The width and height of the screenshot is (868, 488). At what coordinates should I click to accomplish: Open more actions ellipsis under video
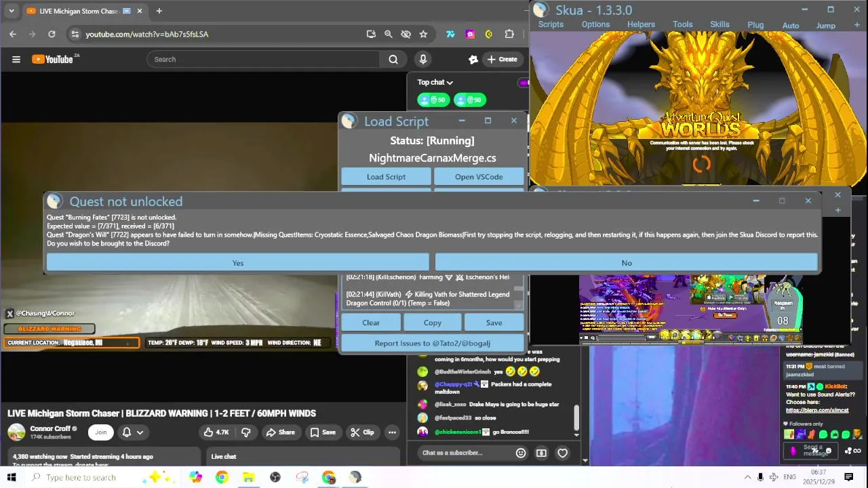392,432
